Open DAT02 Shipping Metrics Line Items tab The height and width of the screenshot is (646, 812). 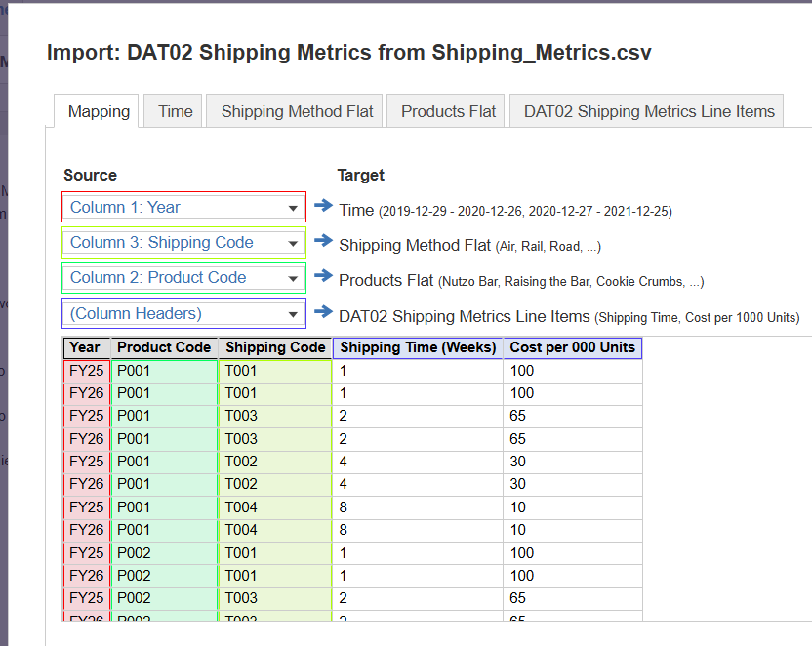click(646, 111)
